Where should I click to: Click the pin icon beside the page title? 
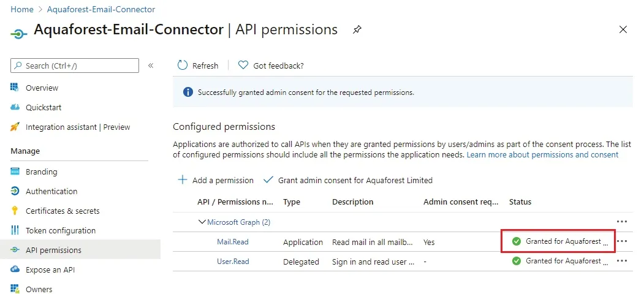(357, 30)
